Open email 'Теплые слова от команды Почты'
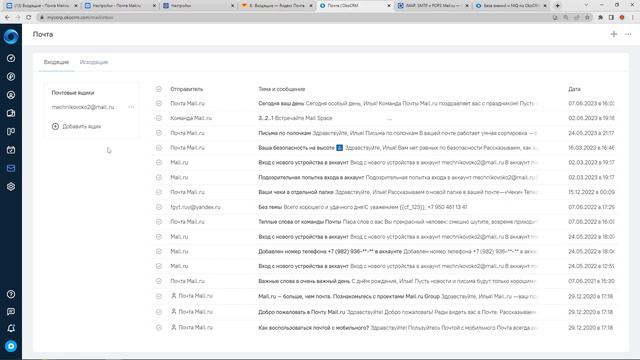Viewport: 640px width, 360px height. (x=385, y=222)
